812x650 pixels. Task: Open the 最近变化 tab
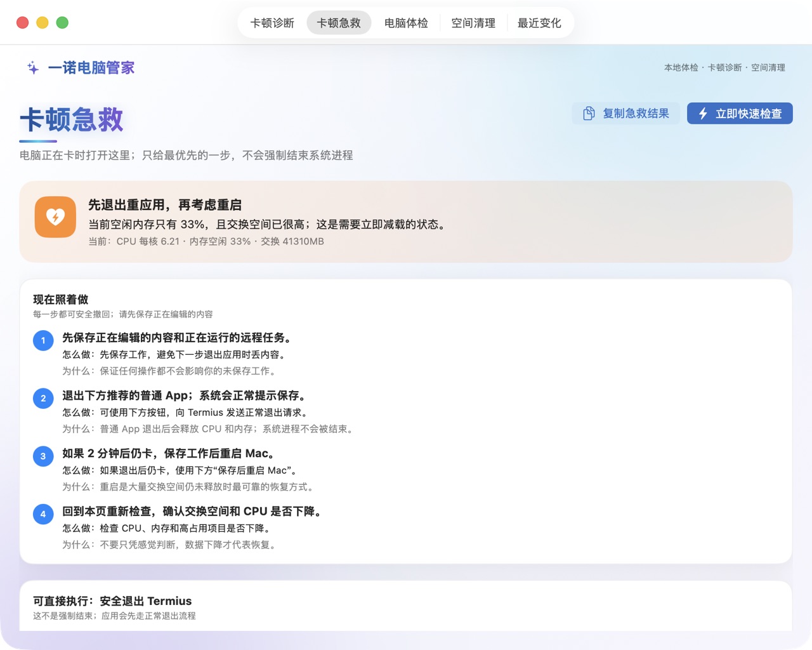[539, 23]
